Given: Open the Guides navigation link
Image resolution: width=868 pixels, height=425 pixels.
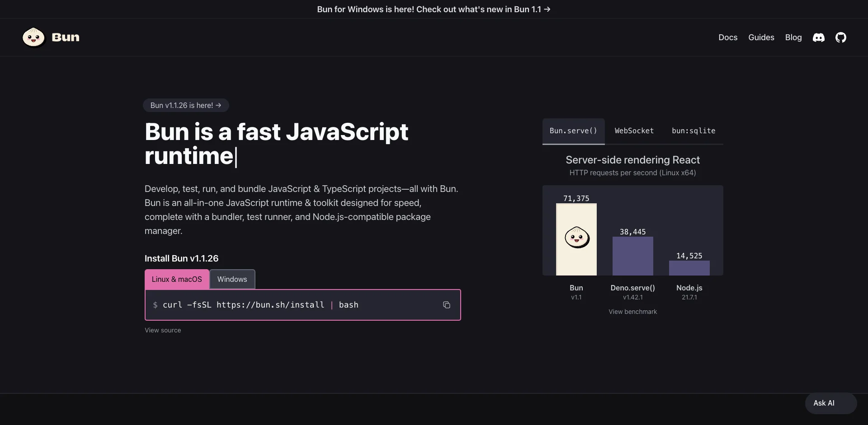Looking at the screenshot, I should [761, 37].
